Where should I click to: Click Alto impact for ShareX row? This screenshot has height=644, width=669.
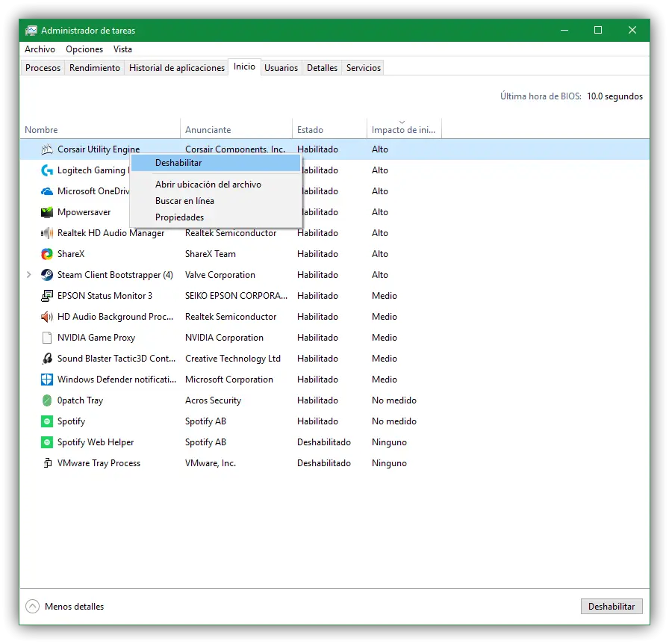[x=380, y=254]
